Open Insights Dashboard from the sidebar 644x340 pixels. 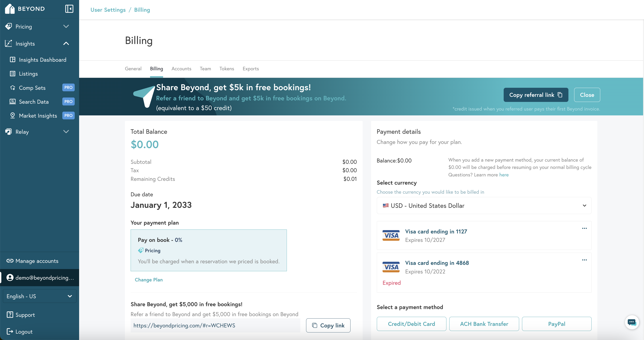pos(42,60)
